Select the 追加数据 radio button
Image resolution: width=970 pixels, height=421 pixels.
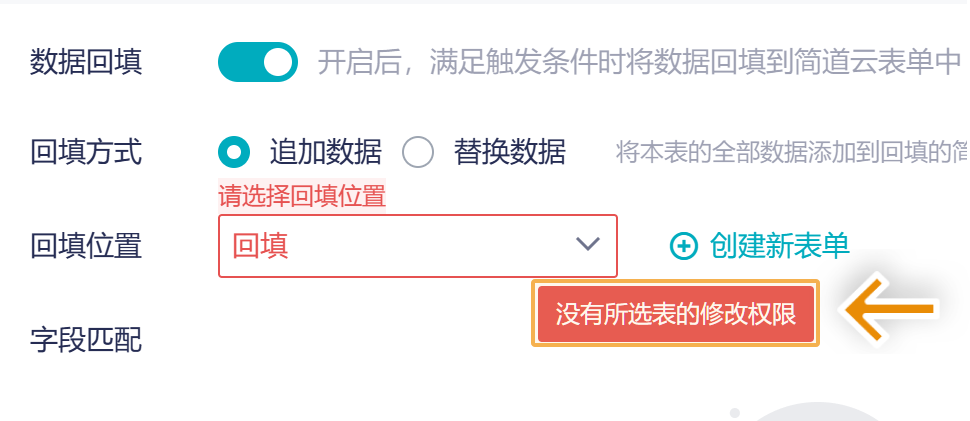point(234,152)
